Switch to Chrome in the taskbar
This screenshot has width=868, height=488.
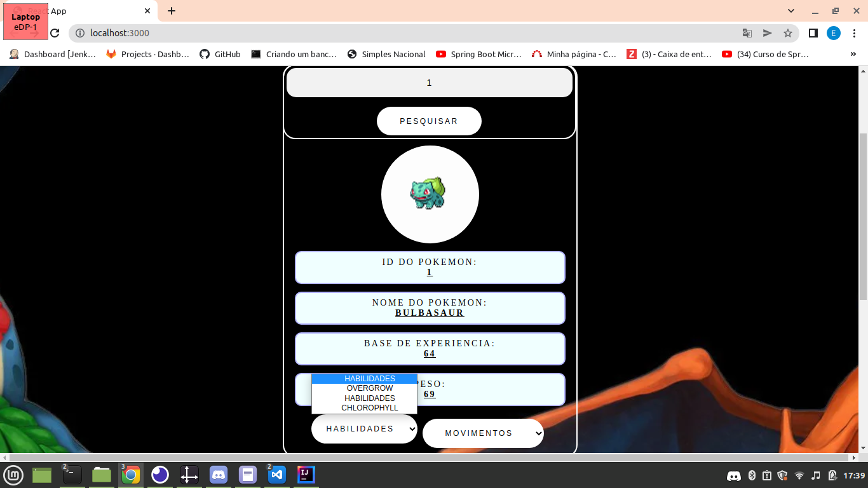[x=130, y=475]
